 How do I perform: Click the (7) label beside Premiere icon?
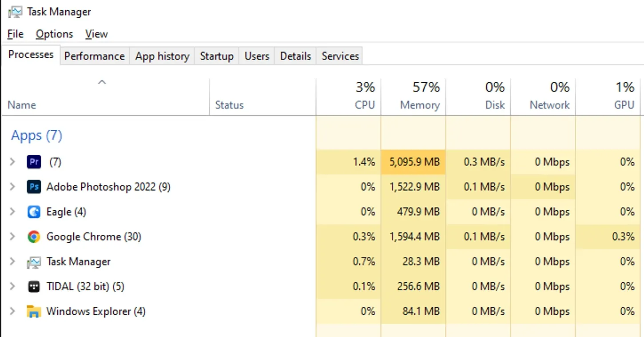pos(55,162)
